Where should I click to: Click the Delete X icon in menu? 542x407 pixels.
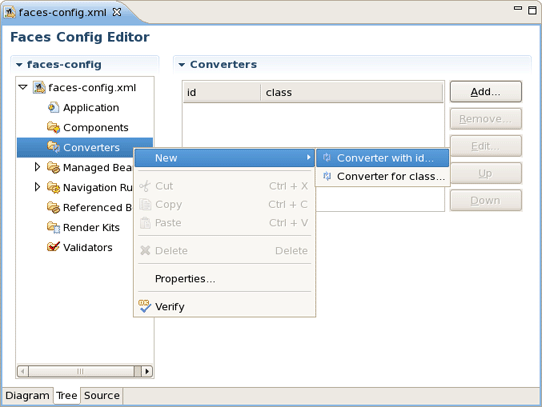pos(145,250)
